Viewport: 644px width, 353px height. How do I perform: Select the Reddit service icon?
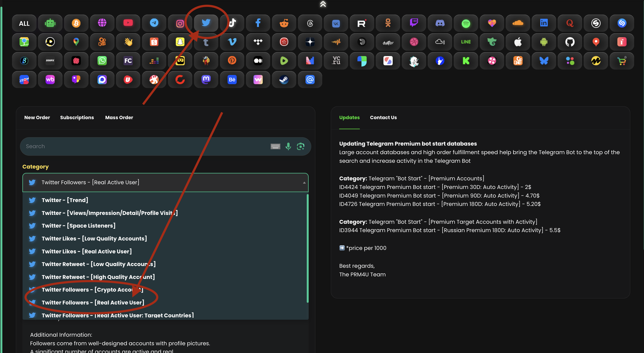point(284,23)
